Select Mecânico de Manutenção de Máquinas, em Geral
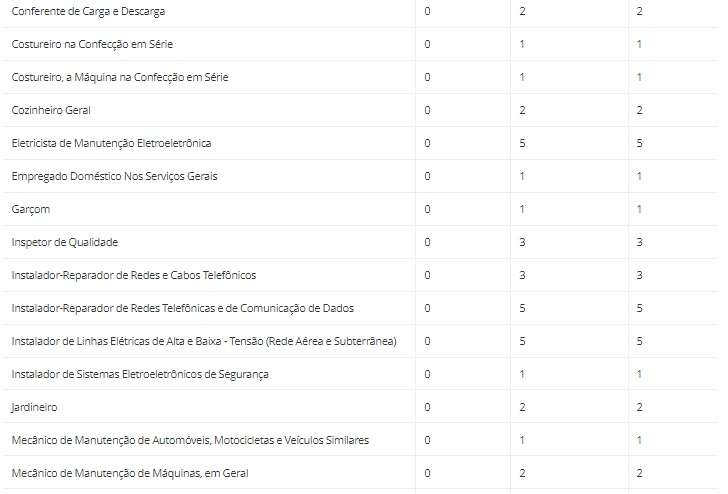The image size is (728, 494). (130, 473)
